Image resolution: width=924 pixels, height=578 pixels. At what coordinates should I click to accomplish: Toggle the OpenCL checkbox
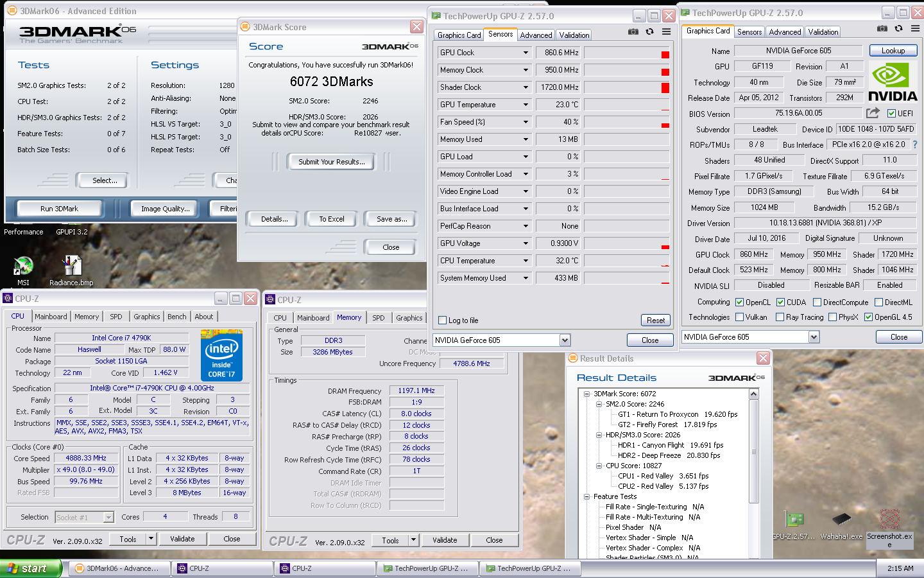click(740, 302)
